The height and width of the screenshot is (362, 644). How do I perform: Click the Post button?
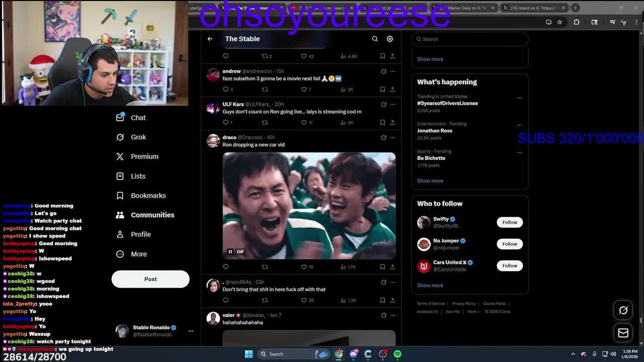pyautogui.click(x=150, y=279)
